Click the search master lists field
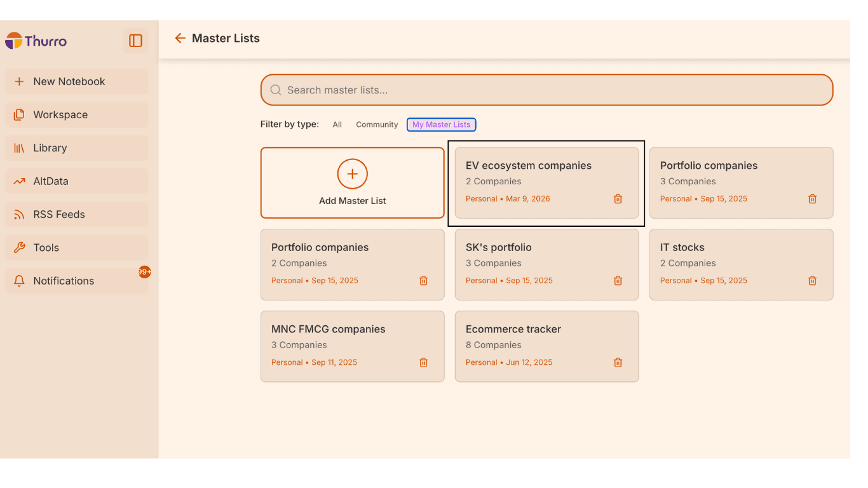Screen dimensions: 868x488 546,90
